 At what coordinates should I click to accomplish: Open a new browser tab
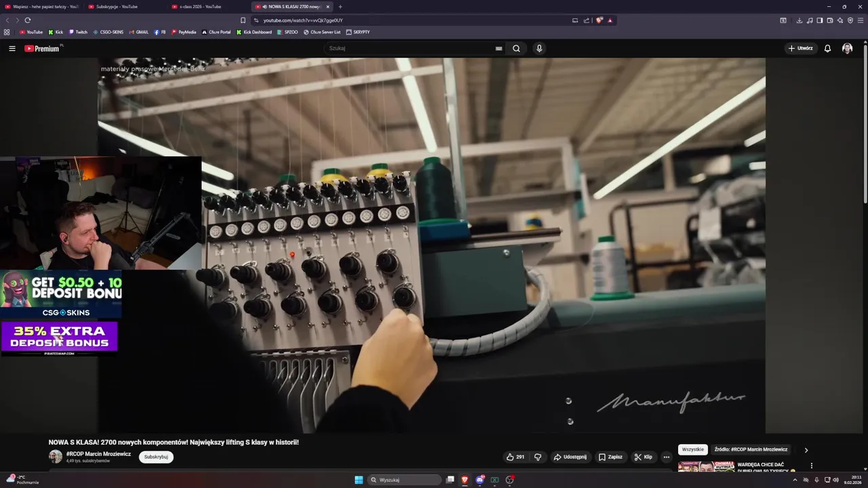[340, 7]
